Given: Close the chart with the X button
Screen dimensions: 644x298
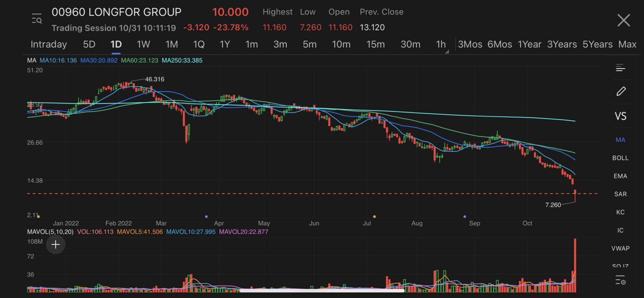Looking at the screenshot, I should [x=623, y=20].
